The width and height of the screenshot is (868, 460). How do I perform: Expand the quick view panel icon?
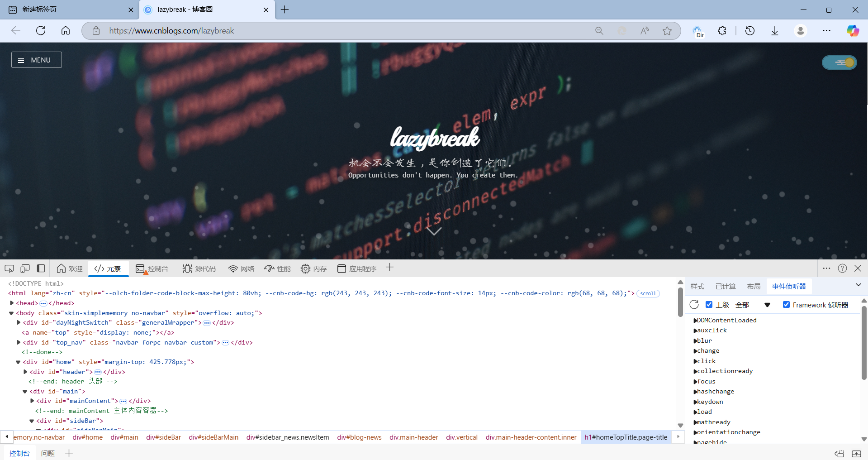[856, 453]
